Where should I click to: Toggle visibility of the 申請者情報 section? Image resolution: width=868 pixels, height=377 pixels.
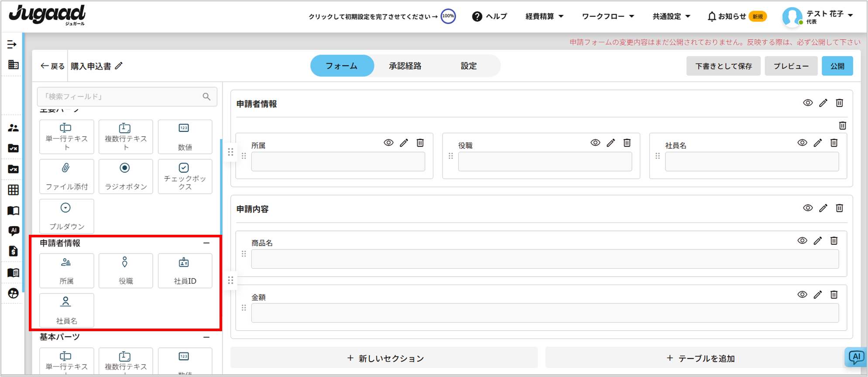[808, 103]
